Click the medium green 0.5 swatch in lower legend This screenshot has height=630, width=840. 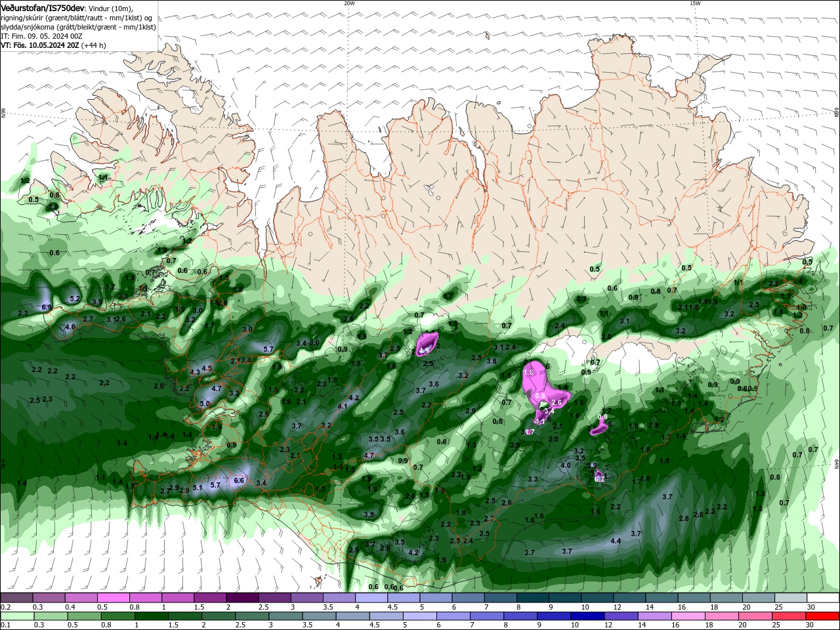tap(85, 616)
